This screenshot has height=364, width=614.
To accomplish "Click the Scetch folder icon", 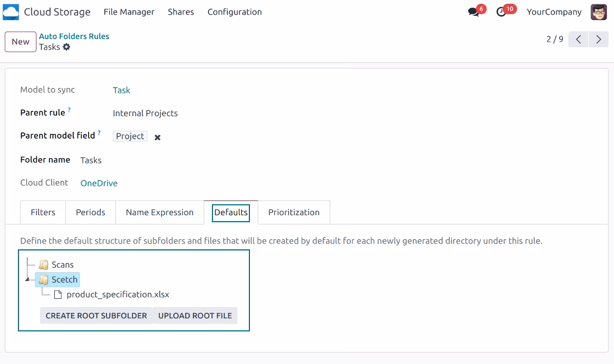I will (43, 280).
